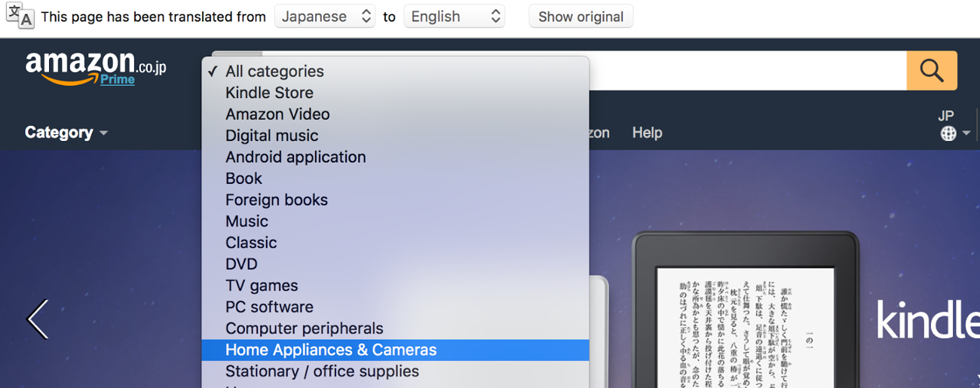Viewport: 980px width, 388px height.
Task: Pick Foreign books category
Action: click(x=395, y=200)
